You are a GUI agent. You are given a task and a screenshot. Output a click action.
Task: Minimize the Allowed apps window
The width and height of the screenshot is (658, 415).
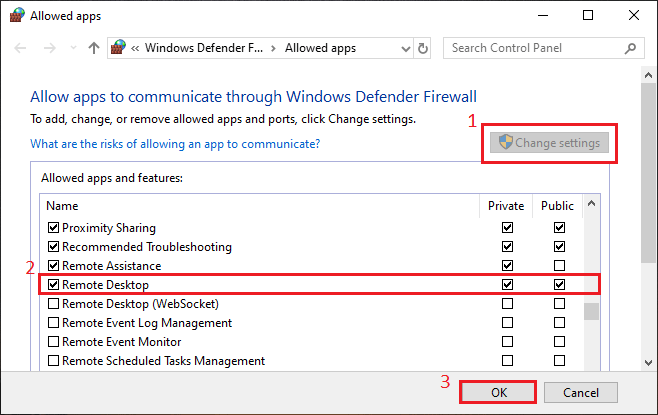tap(543, 16)
